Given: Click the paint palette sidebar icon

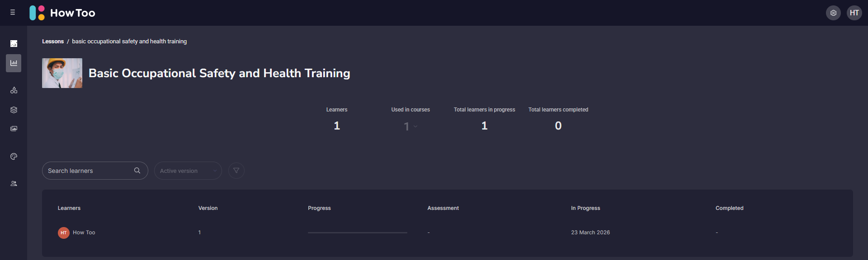Looking at the screenshot, I should (14, 157).
